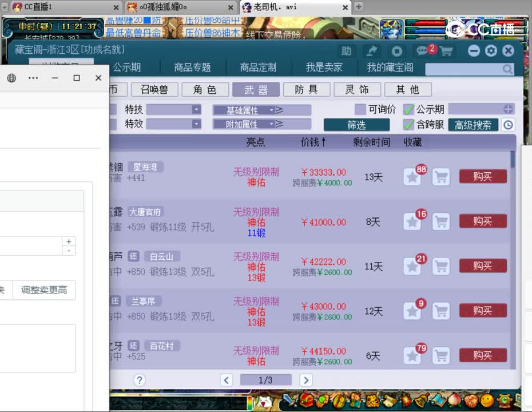
Task: Open the 商品定制 menu item
Action: click(258, 67)
